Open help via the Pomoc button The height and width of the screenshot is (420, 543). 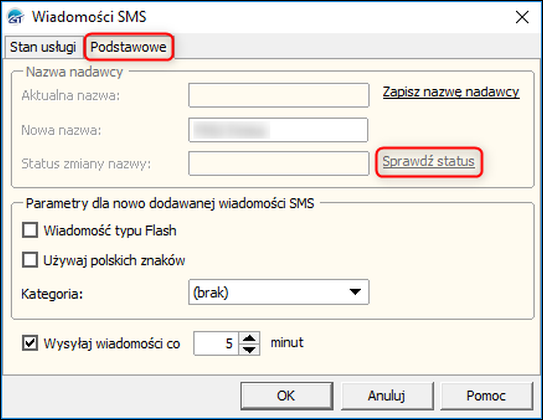click(x=486, y=396)
